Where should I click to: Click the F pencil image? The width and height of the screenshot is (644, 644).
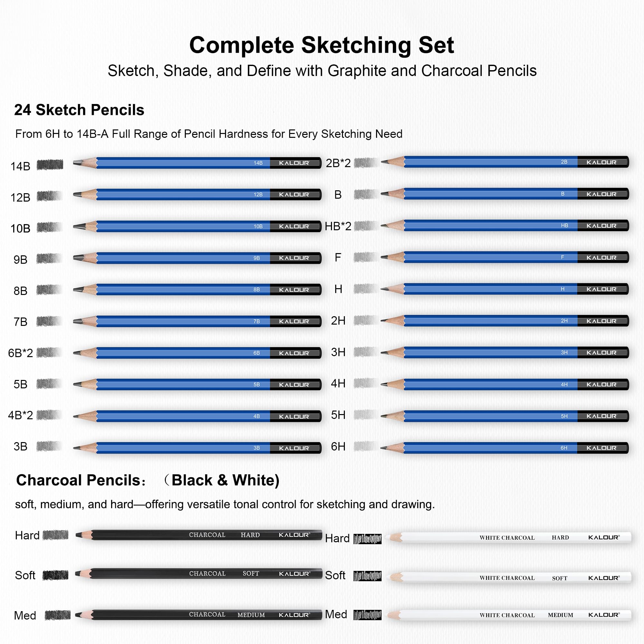[x=504, y=257]
